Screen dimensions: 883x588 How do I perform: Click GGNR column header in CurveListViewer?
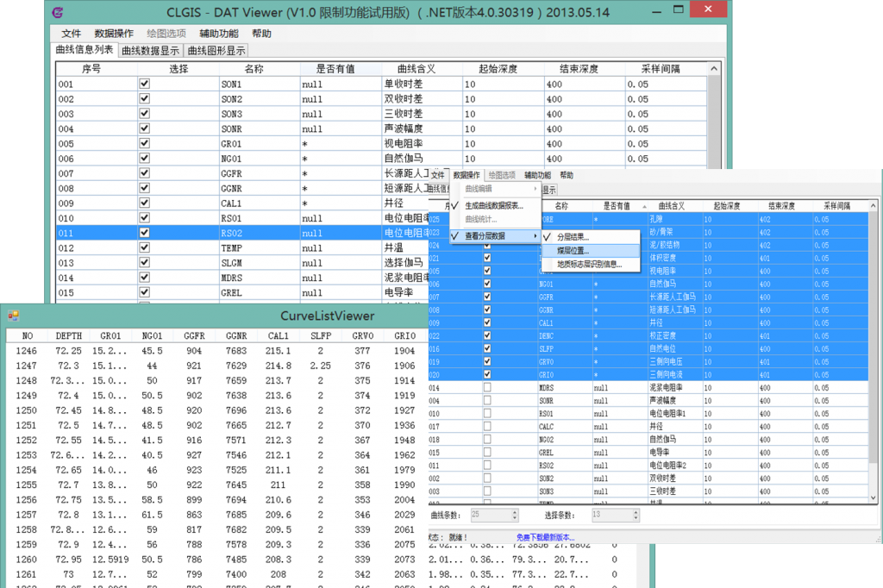[x=236, y=335]
